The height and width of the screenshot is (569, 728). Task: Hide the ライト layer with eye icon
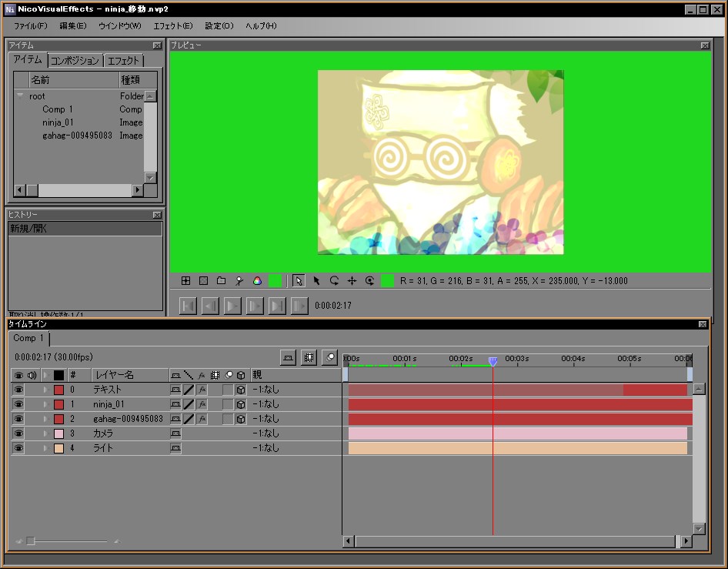coord(18,448)
